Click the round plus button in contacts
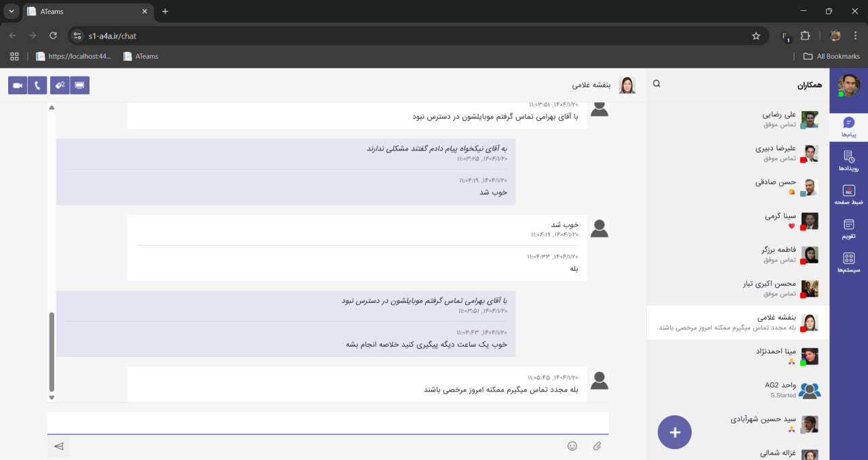Viewport: 868px width, 460px height. click(675, 432)
